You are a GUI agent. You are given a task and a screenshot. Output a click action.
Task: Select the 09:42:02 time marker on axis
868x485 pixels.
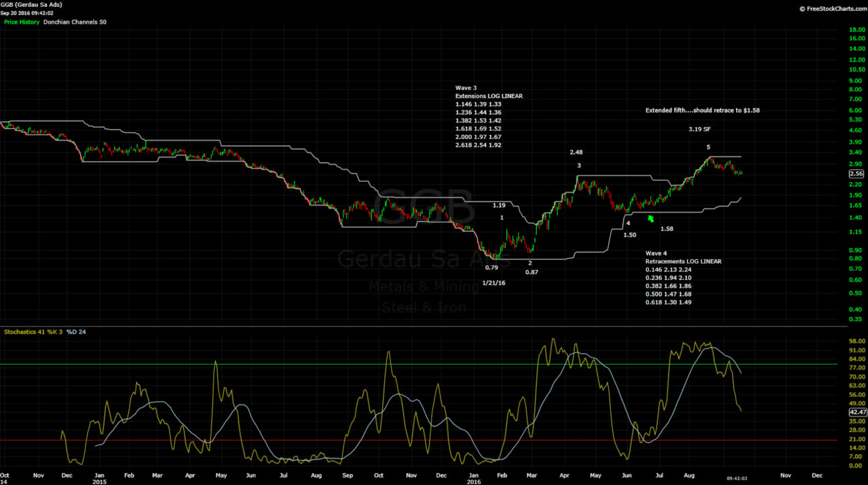click(738, 478)
